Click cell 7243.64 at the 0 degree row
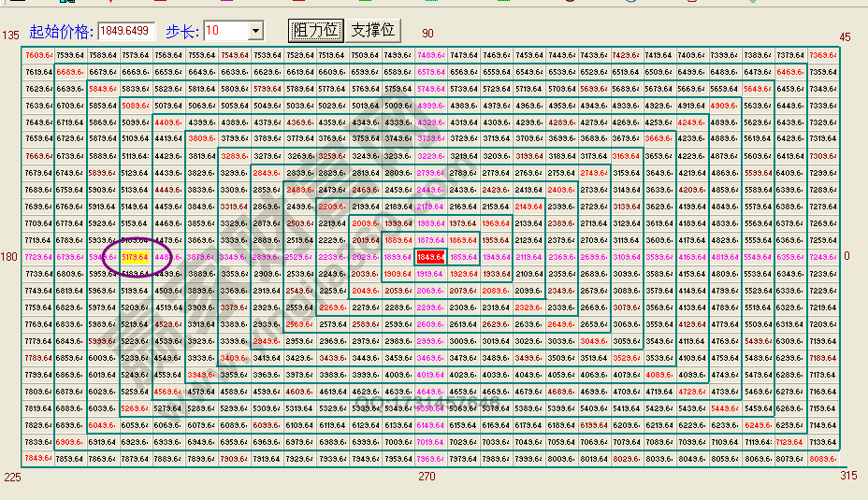868x500 pixels. (822, 256)
